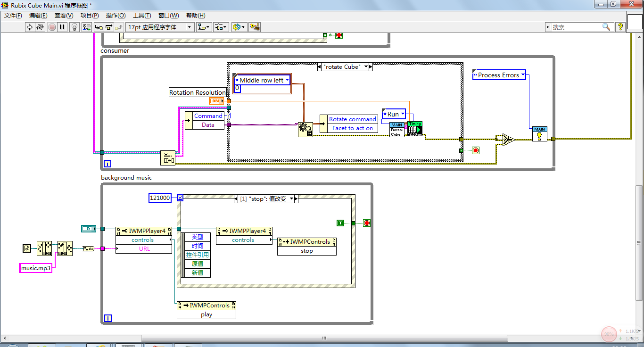Viewport: 644px width, 347px height.
Task: Select the music.mp3 string constant
Action: (35, 268)
